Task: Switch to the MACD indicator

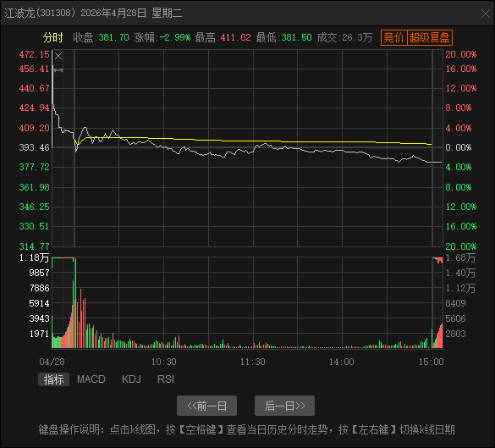Action: [91, 379]
